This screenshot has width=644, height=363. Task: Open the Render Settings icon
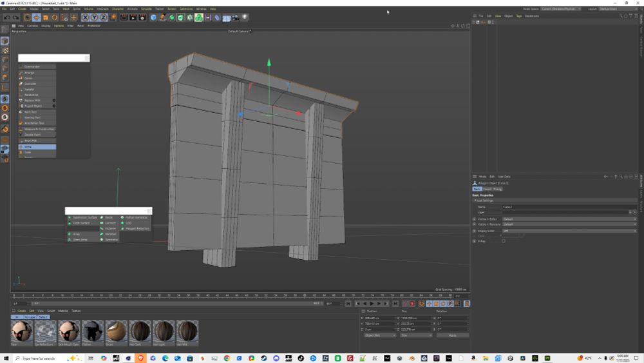pos(141,17)
